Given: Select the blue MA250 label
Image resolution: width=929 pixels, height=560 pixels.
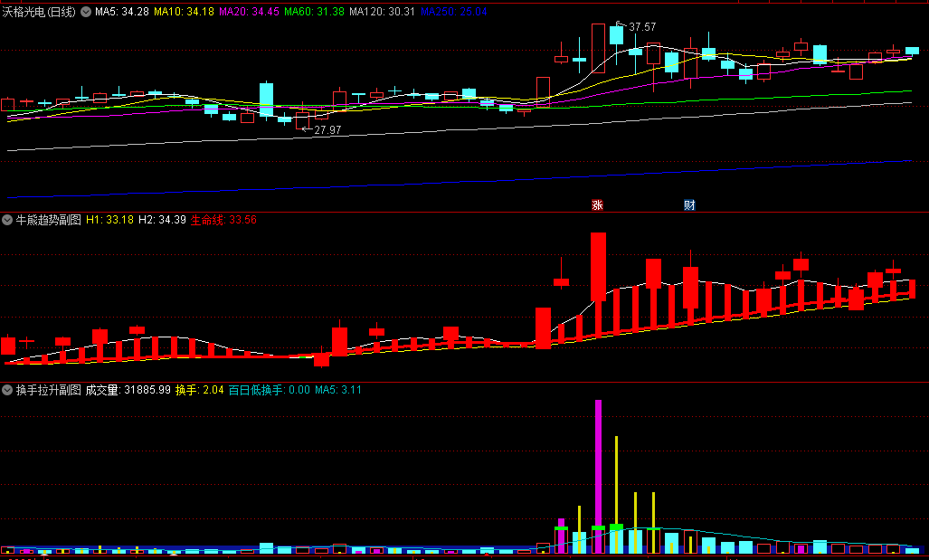Looking at the screenshot, I should [454, 11].
